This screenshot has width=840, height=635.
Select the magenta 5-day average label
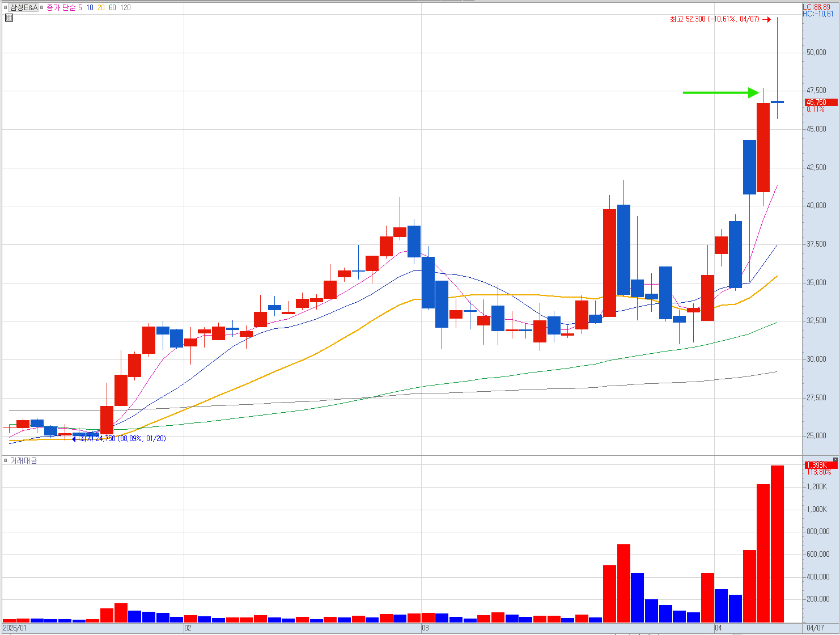(x=80, y=7)
